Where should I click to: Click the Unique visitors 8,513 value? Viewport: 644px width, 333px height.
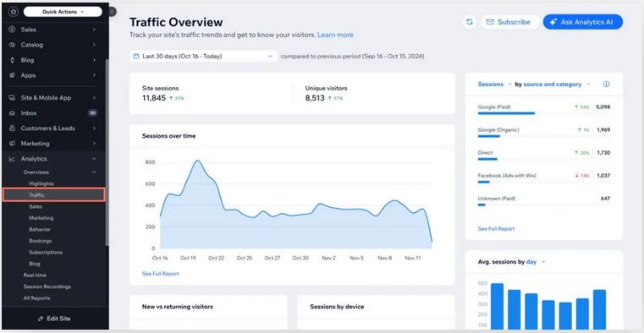pyautogui.click(x=315, y=98)
